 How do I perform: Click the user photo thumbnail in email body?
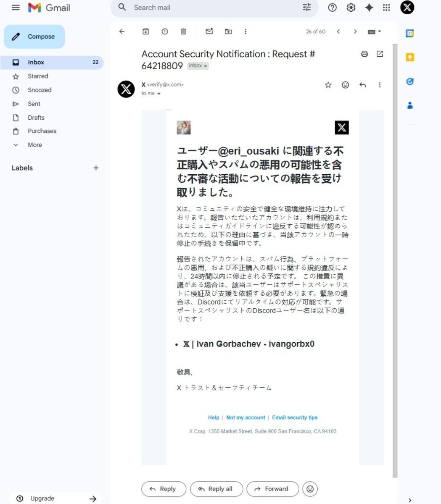184,128
